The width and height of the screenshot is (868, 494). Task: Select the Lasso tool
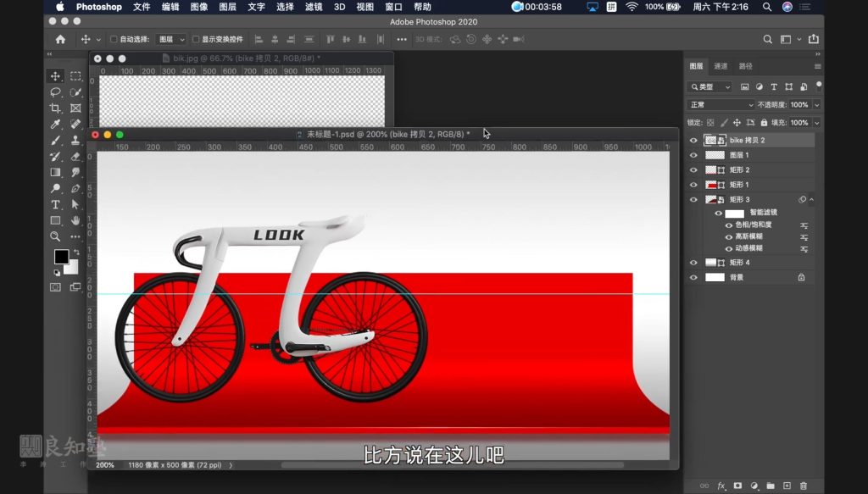tap(55, 92)
